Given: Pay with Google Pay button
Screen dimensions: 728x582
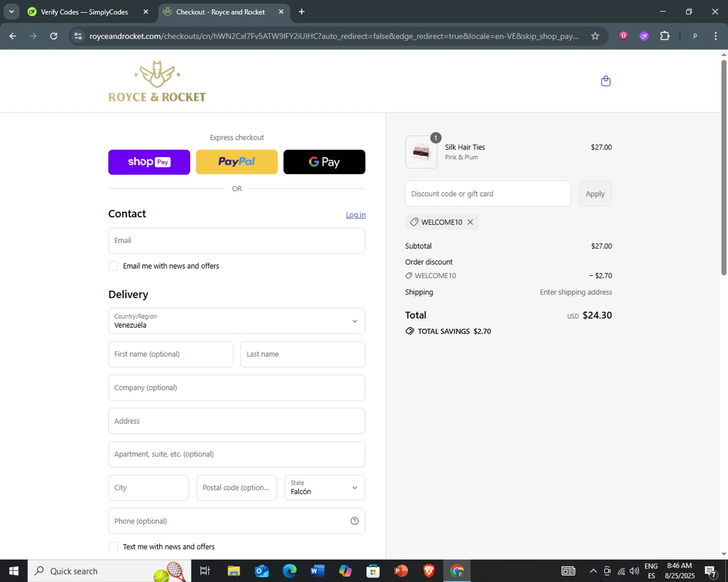Looking at the screenshot, I should click(324, 162).
